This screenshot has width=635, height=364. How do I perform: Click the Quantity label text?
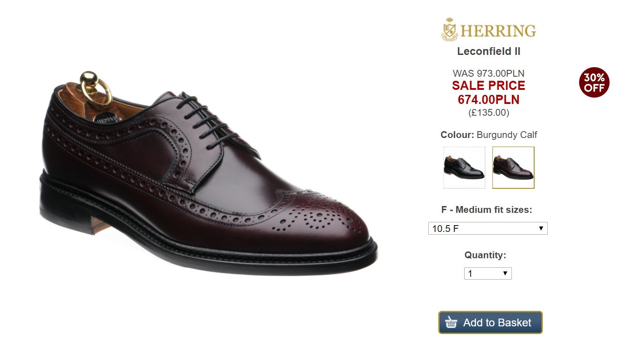point(485,255)
